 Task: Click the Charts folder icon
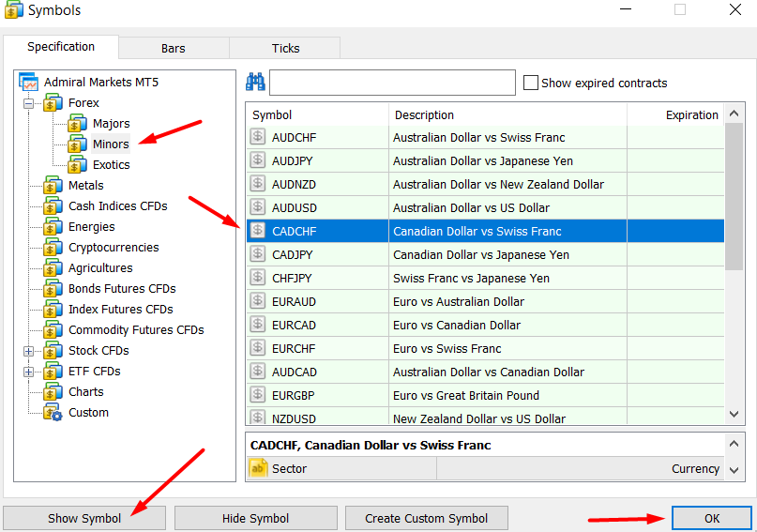(53, 392)
